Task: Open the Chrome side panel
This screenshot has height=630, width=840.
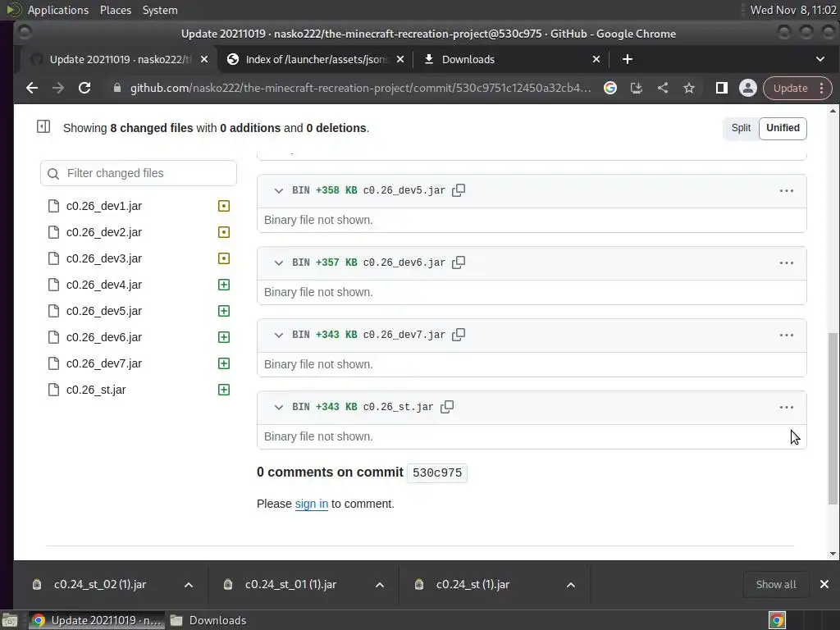Action: 722,88
